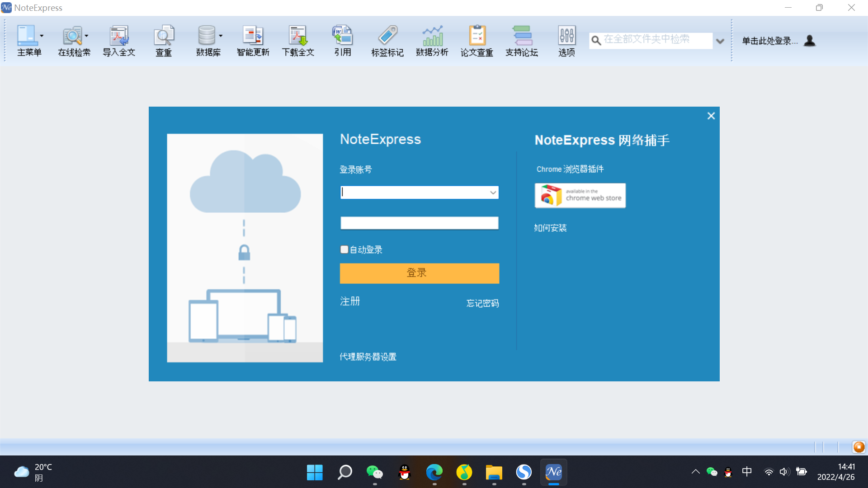
Task: Run 智能更新 smart update
Action: (253, 41)
